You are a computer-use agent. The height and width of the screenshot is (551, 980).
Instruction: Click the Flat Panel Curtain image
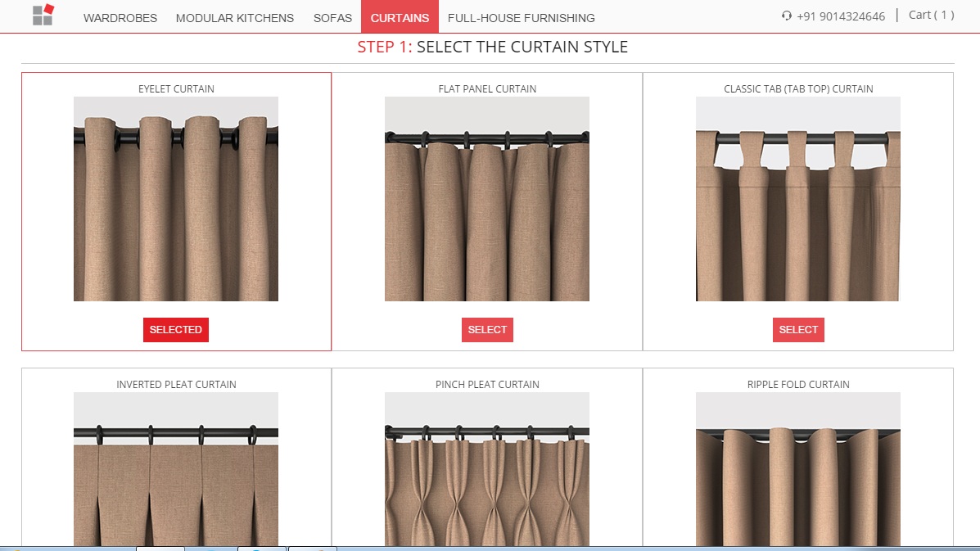487,199
